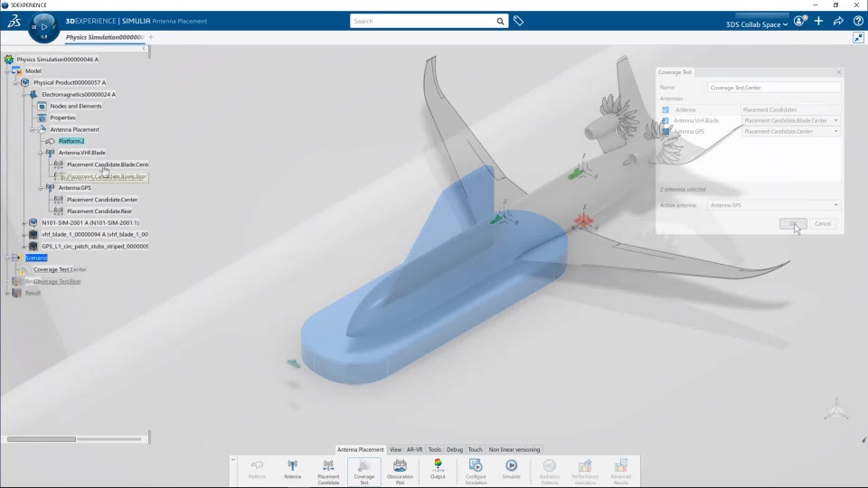Expand the N101-SIM-2001 A tree node
The image size is (868, 488).
(24, 223)
